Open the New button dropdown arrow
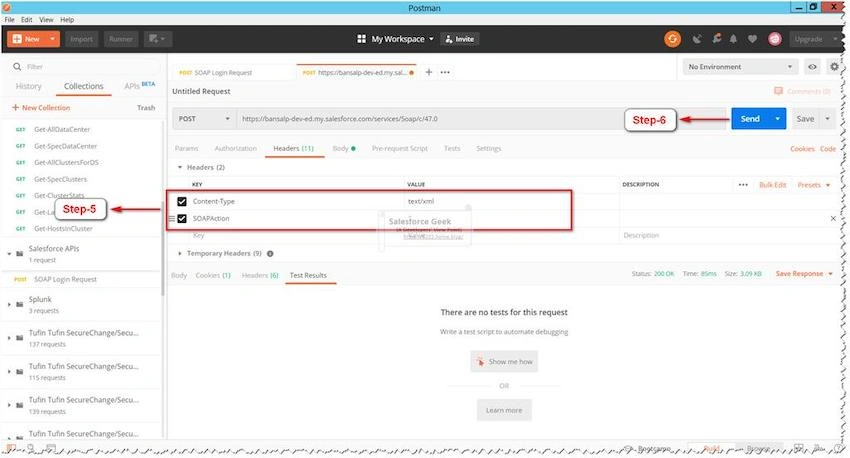Image resolution: width=850 pixels, height=458 pixels. click(53, 39)
